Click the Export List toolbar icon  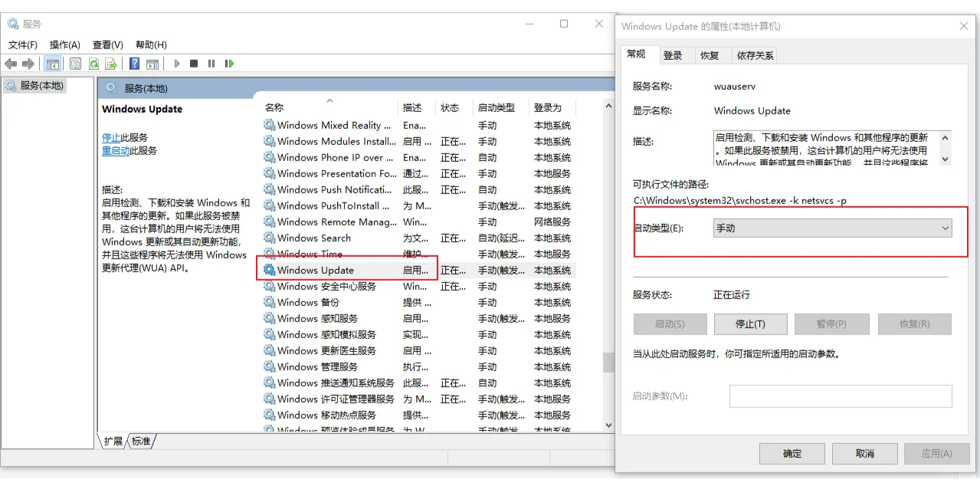point(112,64)
